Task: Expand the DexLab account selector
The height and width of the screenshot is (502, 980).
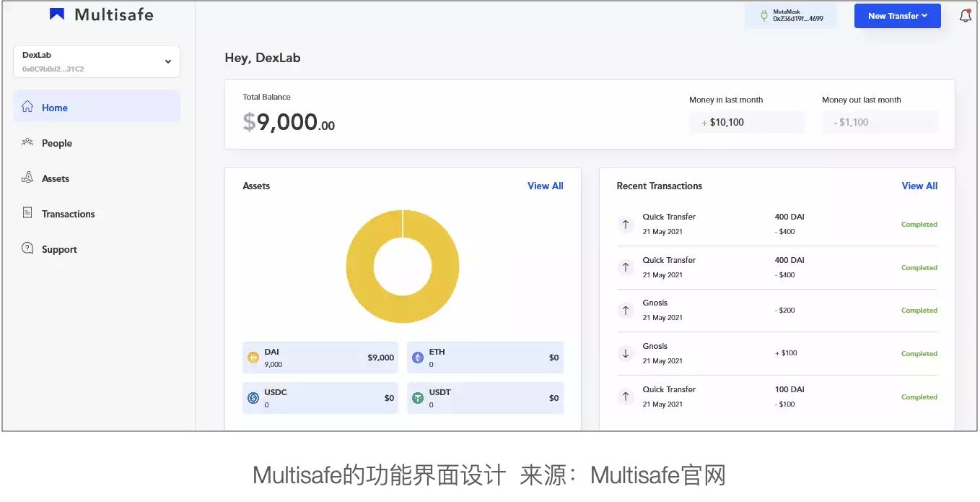Action: (x=97, y=61)
